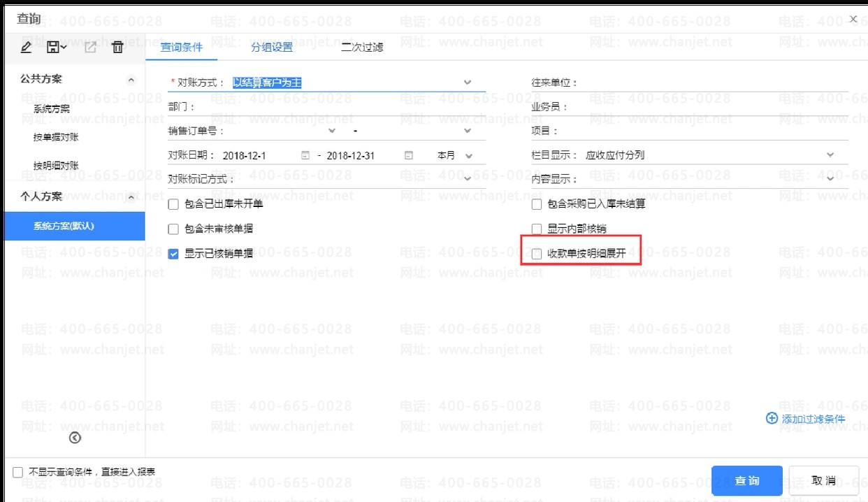Image resolution: width=868 pixels, height=502 pixels.
Task: Collapse the 公共方案 section
Action: (x=131, y=80)
